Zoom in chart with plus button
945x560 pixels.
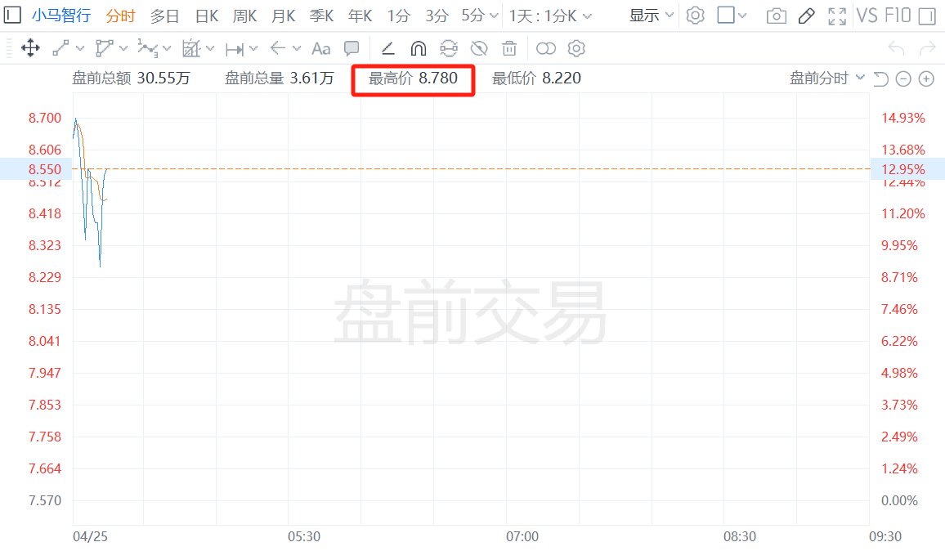pos(926,78)
